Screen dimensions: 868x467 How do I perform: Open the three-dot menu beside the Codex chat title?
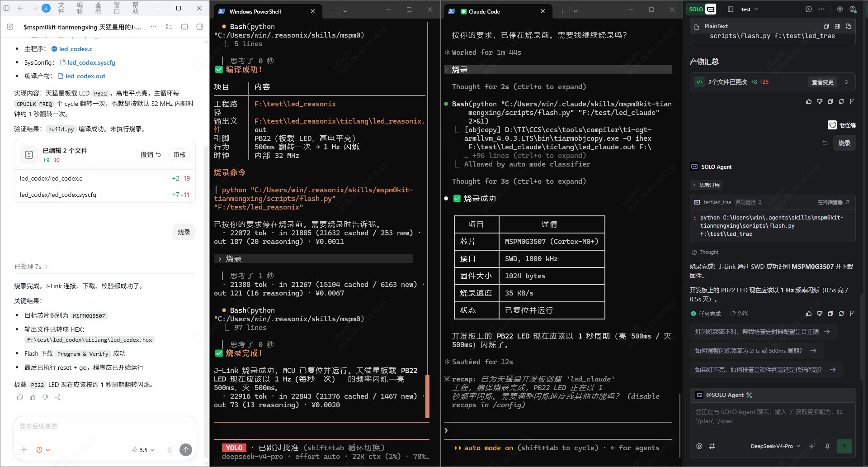tap(154, 27)
